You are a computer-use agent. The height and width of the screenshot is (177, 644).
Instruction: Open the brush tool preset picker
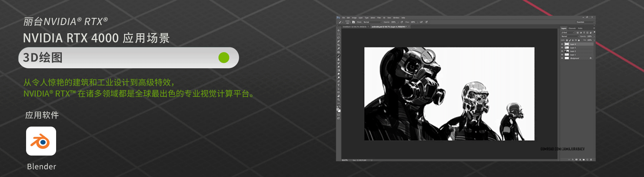pyautogui.click(x=341, y=22)
